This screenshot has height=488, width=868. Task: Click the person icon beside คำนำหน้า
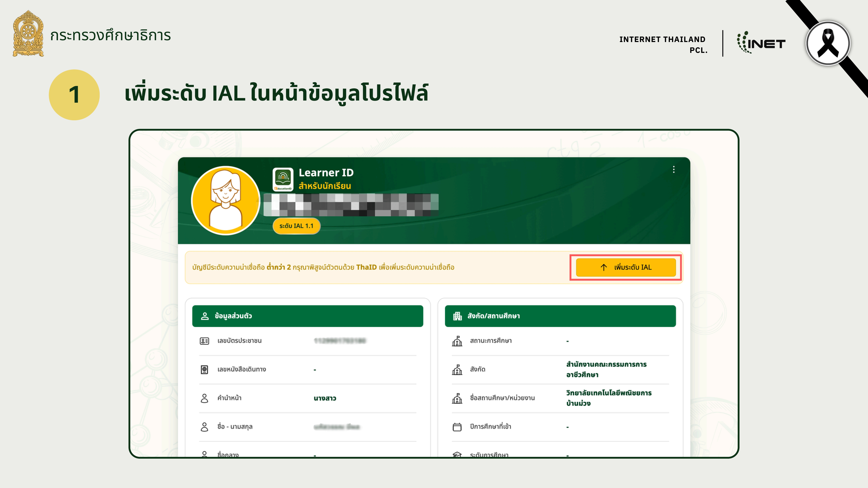[205, 398]
